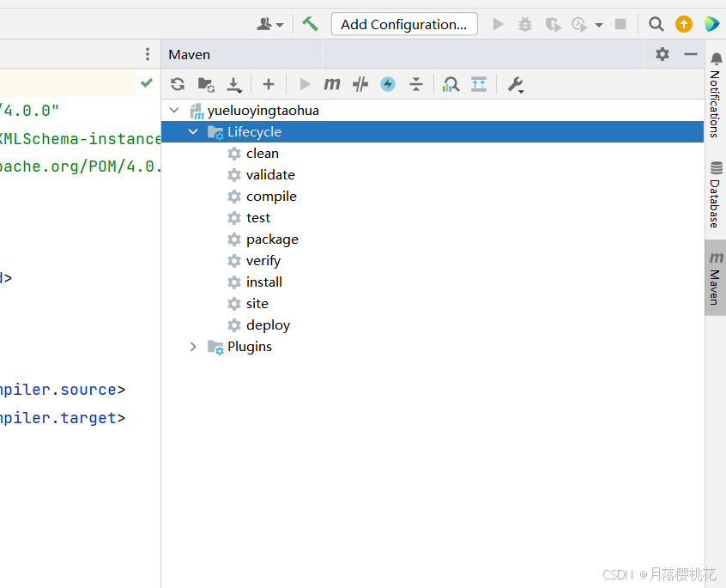Select the install lifecycle goal
Image resolution: width=726 pixels, height=588 pixels.
[x=263, y=282]
